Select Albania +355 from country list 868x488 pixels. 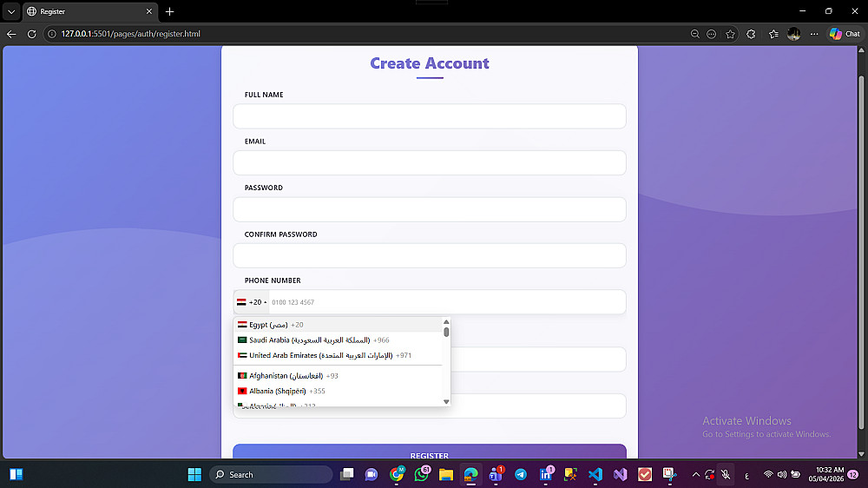point(338,391)
